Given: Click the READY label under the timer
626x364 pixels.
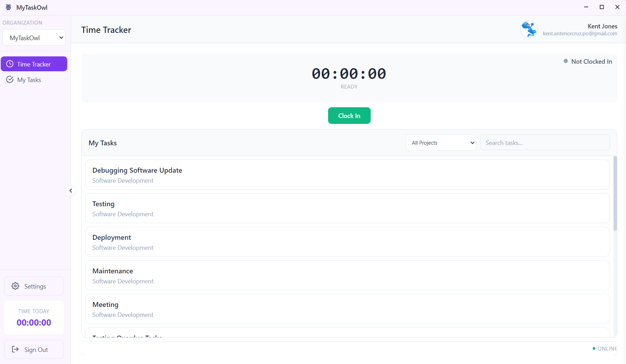Looking at the screenshot, I should [349, 87].
